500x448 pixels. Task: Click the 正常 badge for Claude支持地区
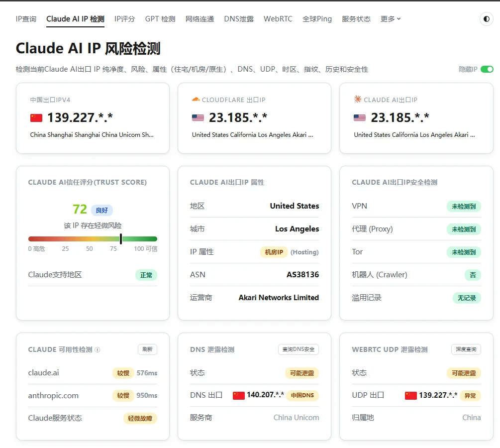146,275
